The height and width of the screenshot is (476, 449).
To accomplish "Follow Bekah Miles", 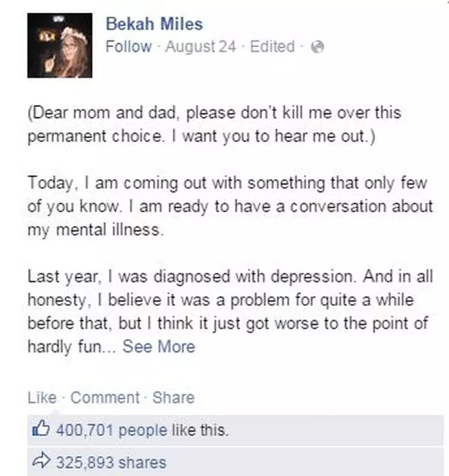I will pyautogui.click(x=128, y=47).
